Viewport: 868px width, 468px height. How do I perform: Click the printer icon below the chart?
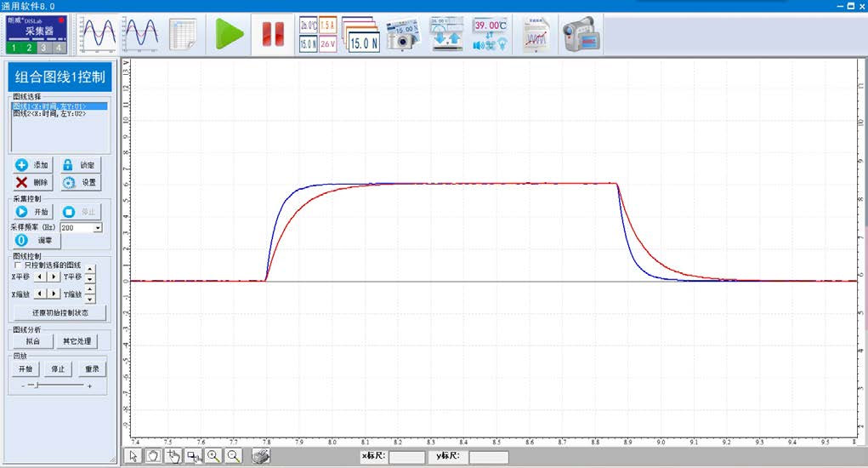point(263,456)
